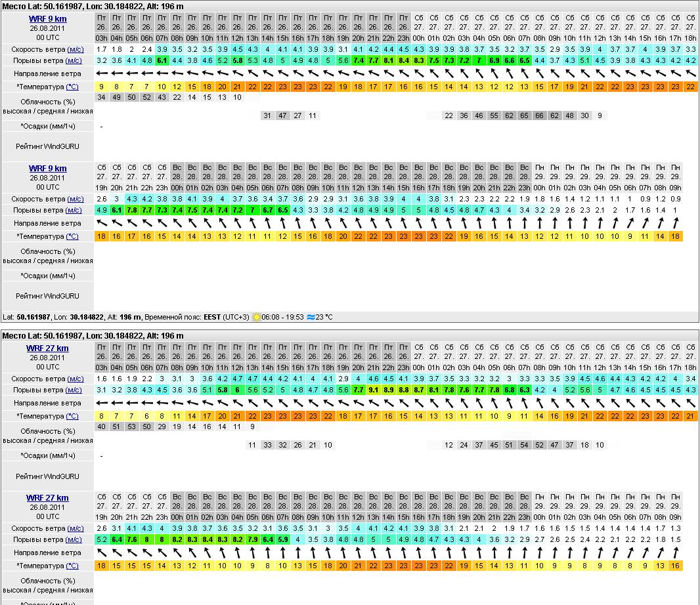Screen dimensions: 700x605
Task: Click the second Место Lat/Lon header above WRF 27 km
Action: click(93, 335)
